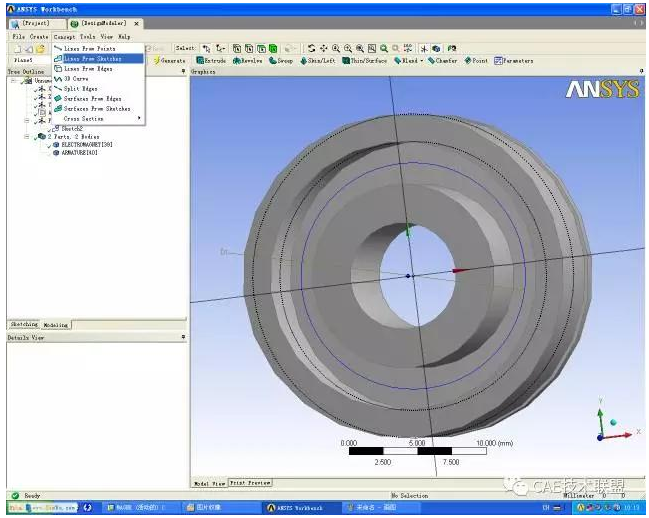Pin the Details View panel
This screenshot has width=649, height=518.
183,337
